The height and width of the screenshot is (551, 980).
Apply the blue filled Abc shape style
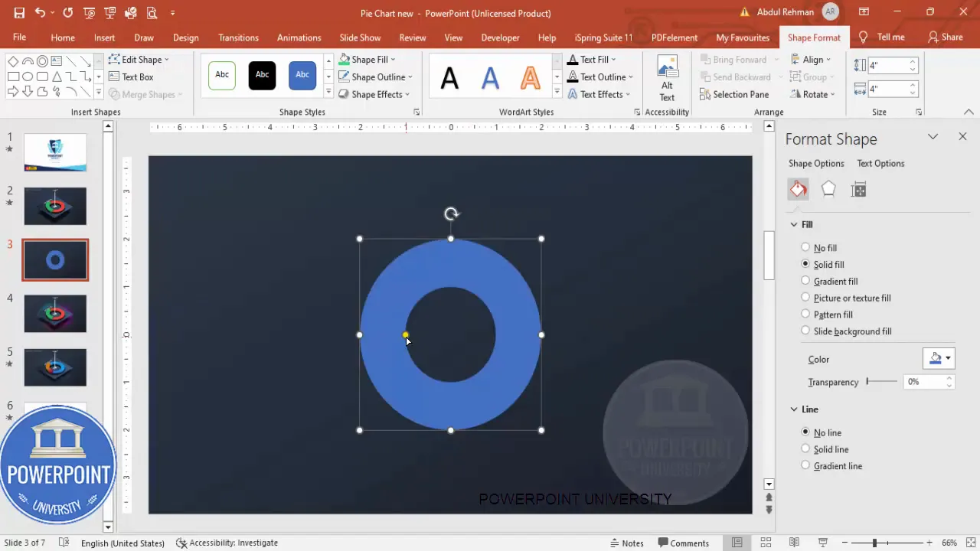click(x=302, y=75)
